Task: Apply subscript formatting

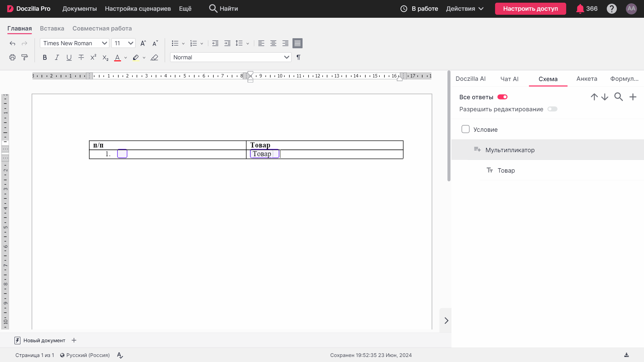Action: (105, 58)
